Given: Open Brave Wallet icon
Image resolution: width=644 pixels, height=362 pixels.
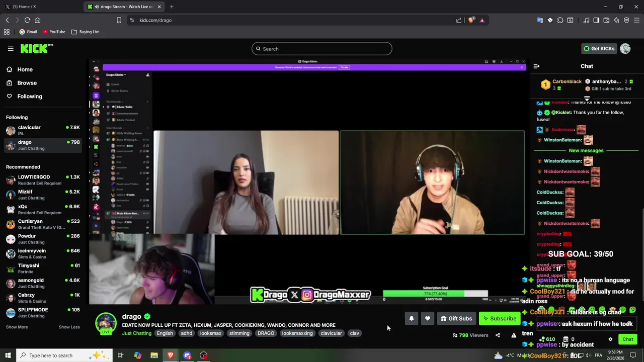Looking at the screenshot, I should [x=606, y=20].
